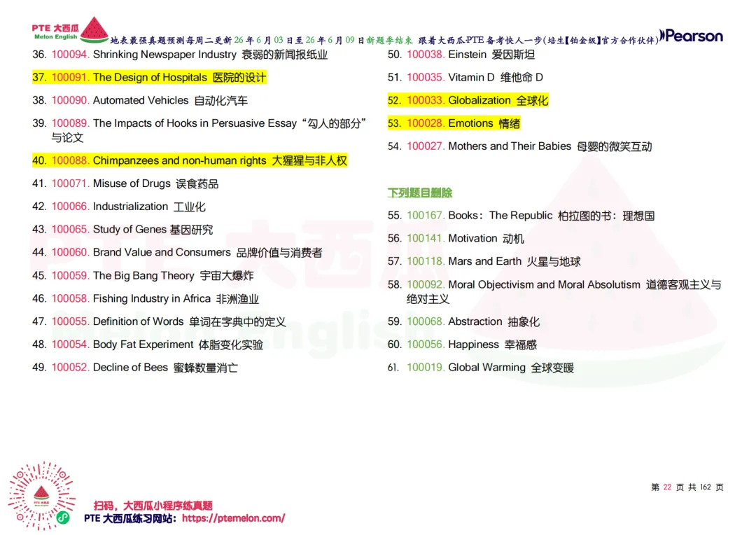
Task: Select item 43 Study of Genes
Action: pyautogui.click(x=122, y=230)
